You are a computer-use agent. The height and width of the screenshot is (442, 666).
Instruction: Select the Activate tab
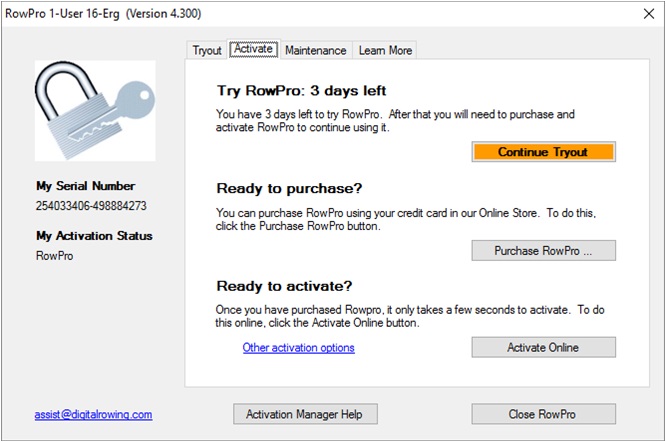(x=254, y=49)
